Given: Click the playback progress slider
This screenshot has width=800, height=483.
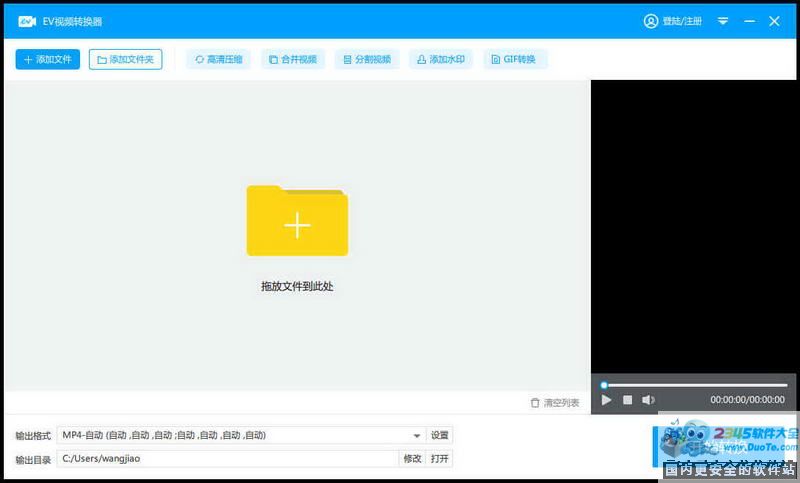Looking at the screenshot, I should (x=695, y=385).
